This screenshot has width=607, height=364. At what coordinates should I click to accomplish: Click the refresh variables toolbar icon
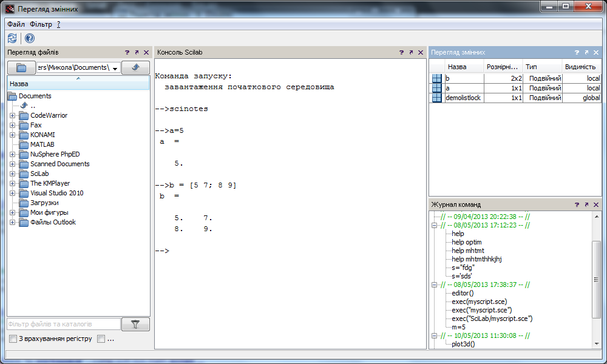click(x=12, y=38)
